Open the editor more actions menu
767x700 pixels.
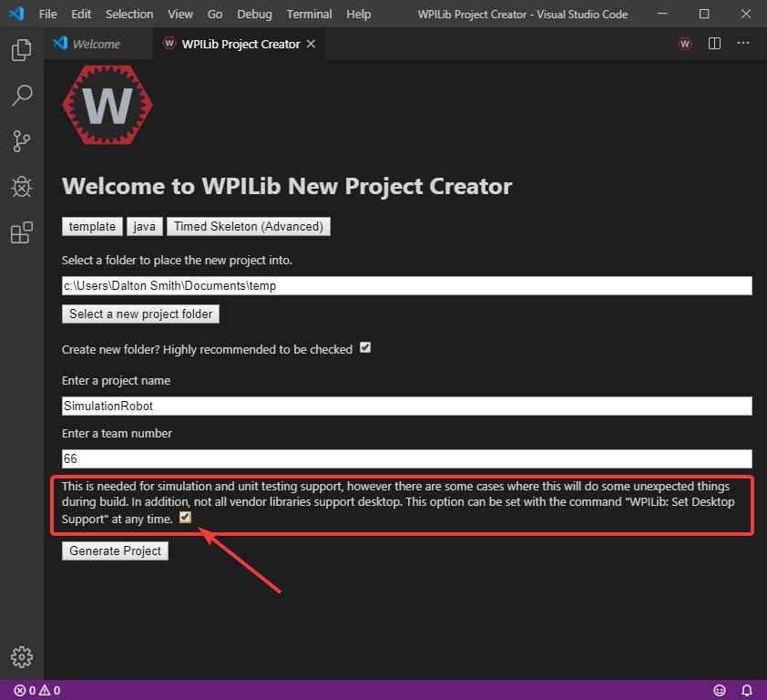[x=742, y=43]
